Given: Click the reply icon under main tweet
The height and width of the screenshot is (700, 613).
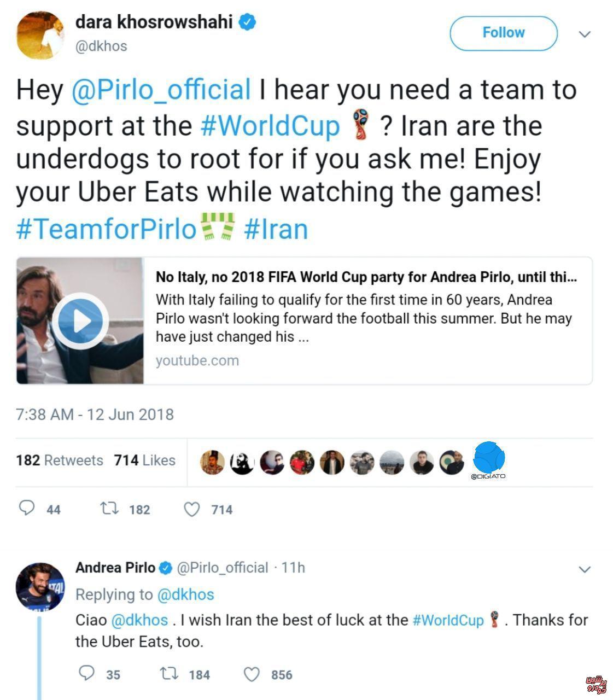Looking at the screenshot, I should [27, 509].
